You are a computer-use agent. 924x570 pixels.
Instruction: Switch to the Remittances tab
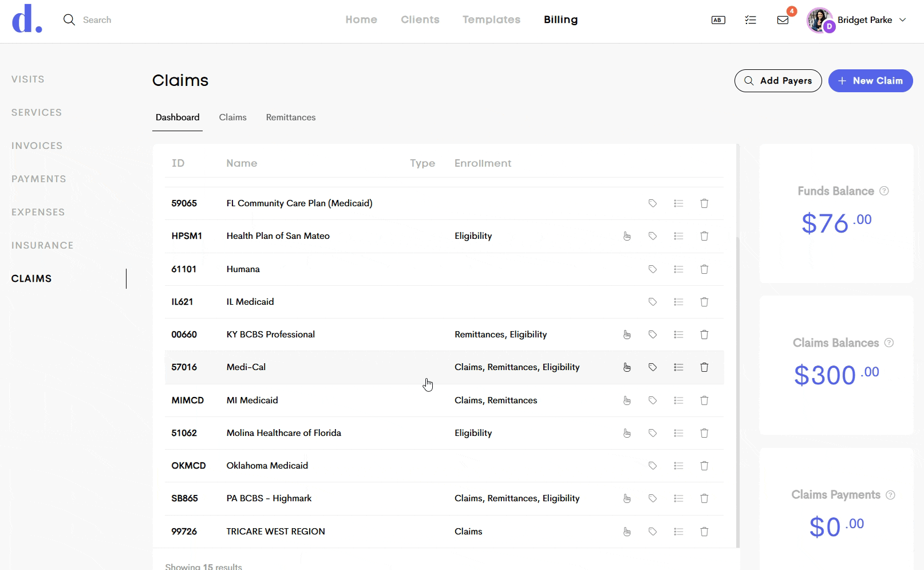[291, 117]
